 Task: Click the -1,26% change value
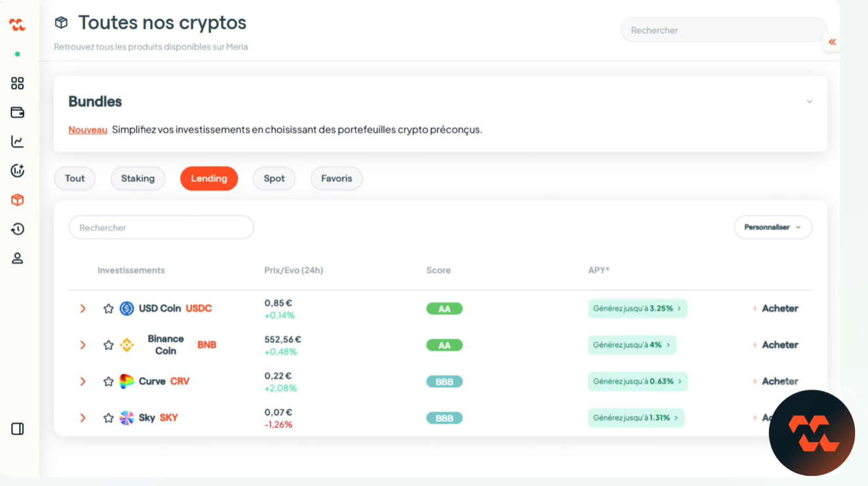279,425
